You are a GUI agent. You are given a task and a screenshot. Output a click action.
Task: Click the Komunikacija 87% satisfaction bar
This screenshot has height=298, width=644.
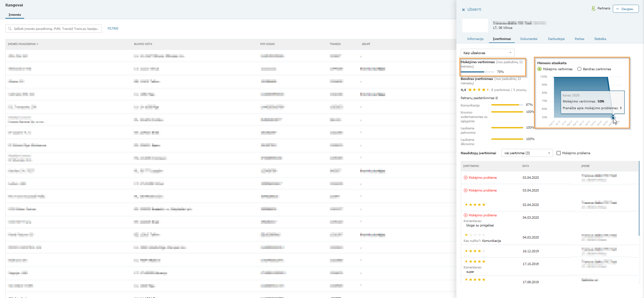click(x=507, y=105)
